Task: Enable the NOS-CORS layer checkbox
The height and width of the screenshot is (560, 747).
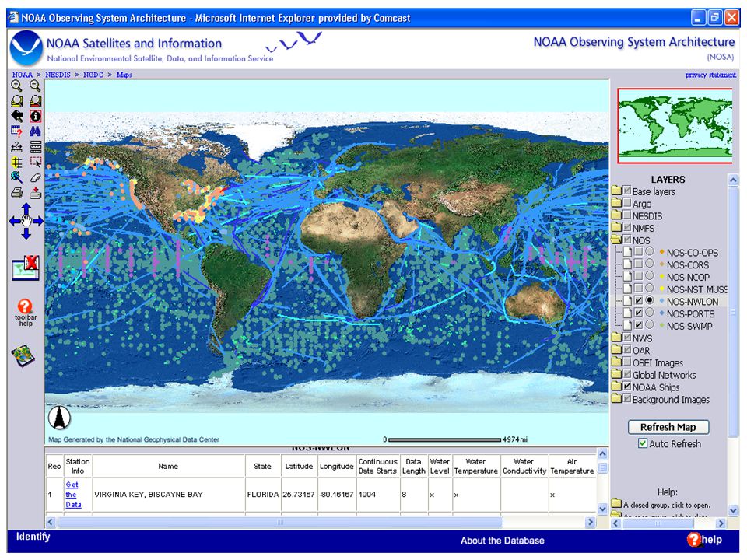Action: pyautogui.click(x=638, y=264)
